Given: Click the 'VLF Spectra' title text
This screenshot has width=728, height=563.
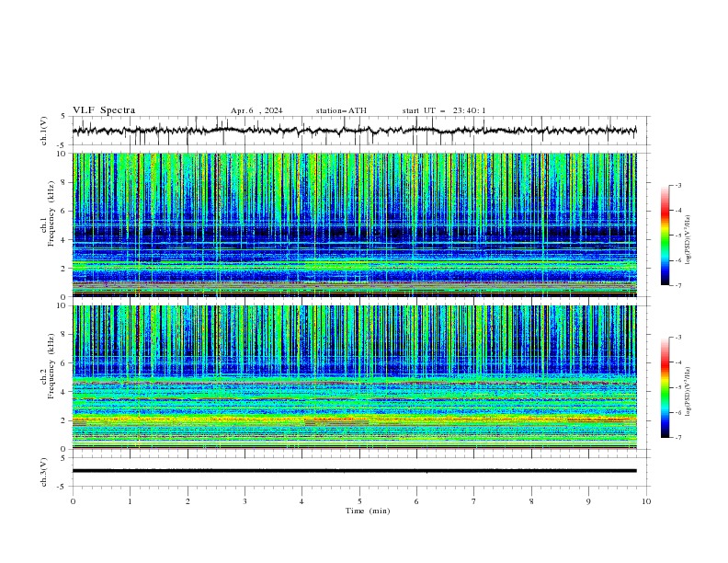Looking at the screenshot, I should coord(104,110).
